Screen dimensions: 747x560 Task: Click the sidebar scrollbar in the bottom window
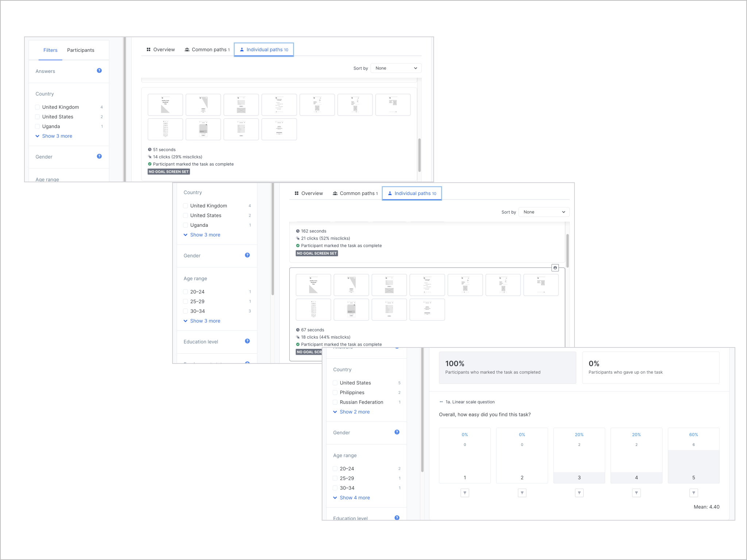(x=422, y=410)
